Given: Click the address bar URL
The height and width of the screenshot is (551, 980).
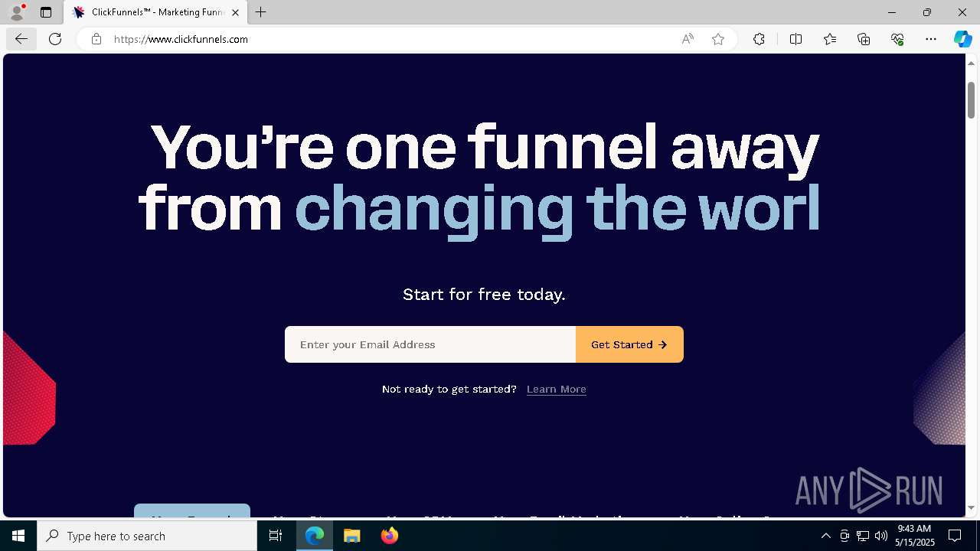Looking at the screenshot, I should [181, 39].
